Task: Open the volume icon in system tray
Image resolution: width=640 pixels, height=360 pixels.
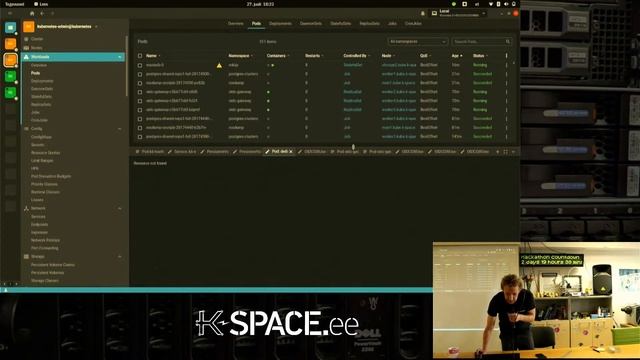Action: pyautogui.click(x=506, y=4)
